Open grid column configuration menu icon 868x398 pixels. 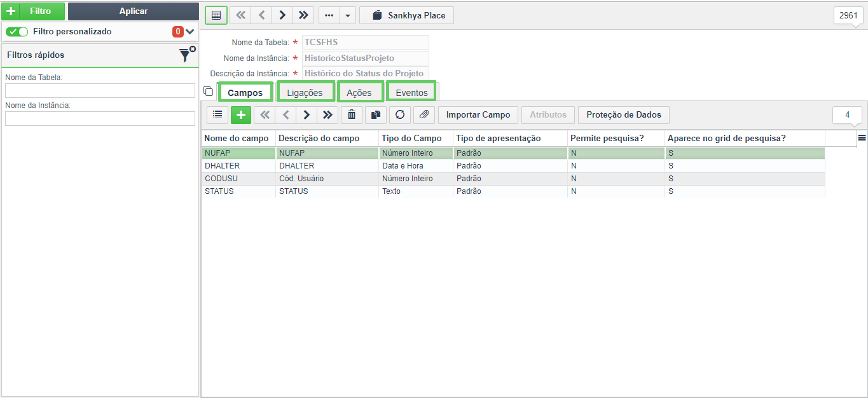pyautogui.click(x=862, y=138)
